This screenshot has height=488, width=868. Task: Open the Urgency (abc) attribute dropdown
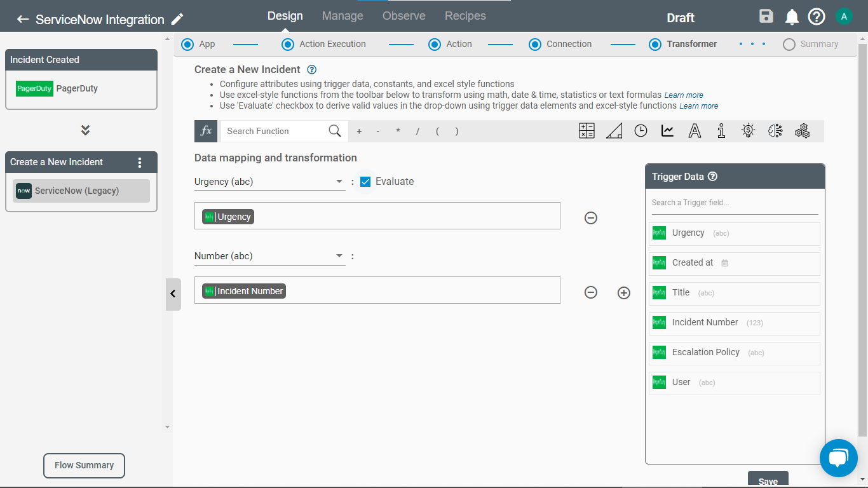tap(269, 182)
